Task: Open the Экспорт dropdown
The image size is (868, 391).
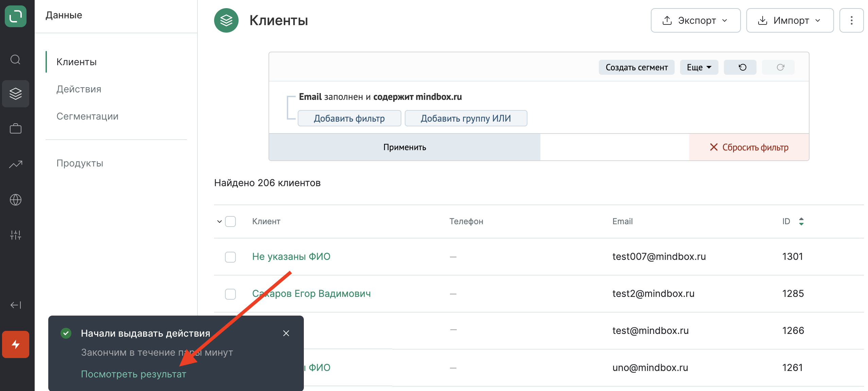Action: pyautogui.click(x=695, y=20)
